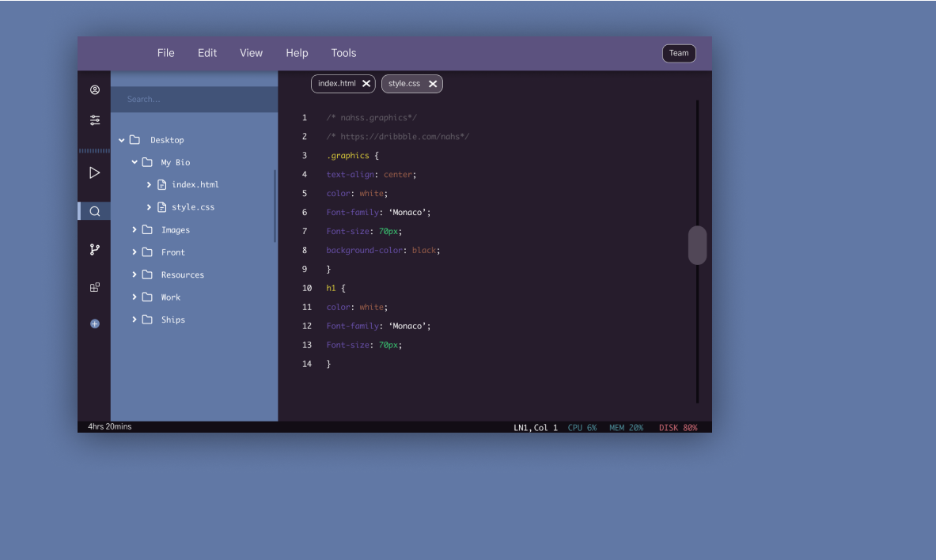Close the style.css tab
The image size is (936, 560).
coord(433,83)
